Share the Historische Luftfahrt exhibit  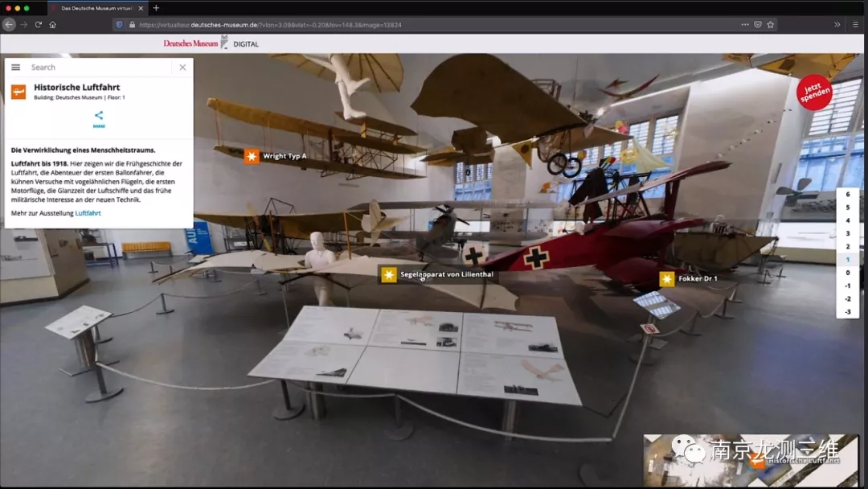(99, 118)
